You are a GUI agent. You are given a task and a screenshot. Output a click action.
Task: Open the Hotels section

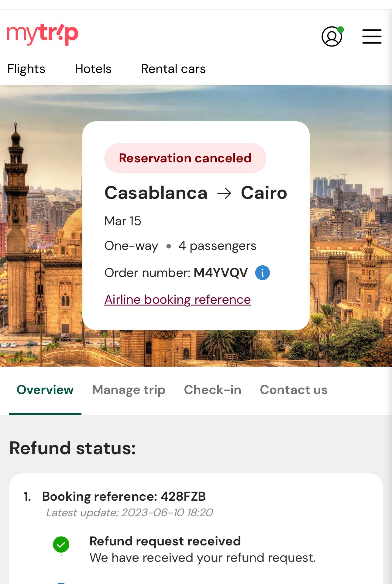(93, 69)
